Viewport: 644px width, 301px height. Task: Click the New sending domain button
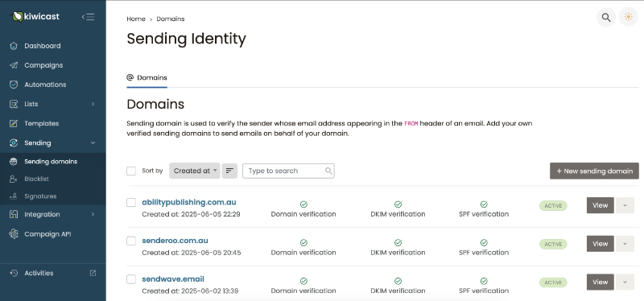tap(594, 171)
